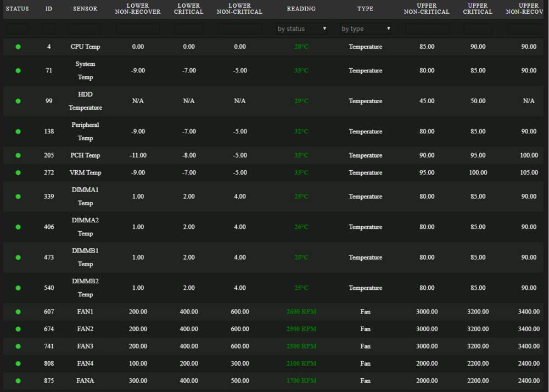The height and width of the screenshot is (392, 549).
Task: Click the 29°C reading for HDD Temperature
Action: point(301,101)
